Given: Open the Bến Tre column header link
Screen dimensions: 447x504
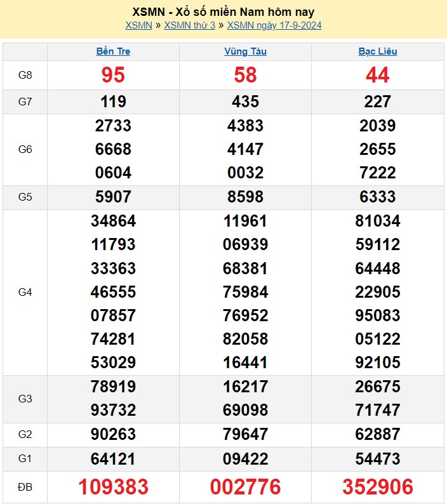Looking at the screenshot, I should tap(113, 51).
